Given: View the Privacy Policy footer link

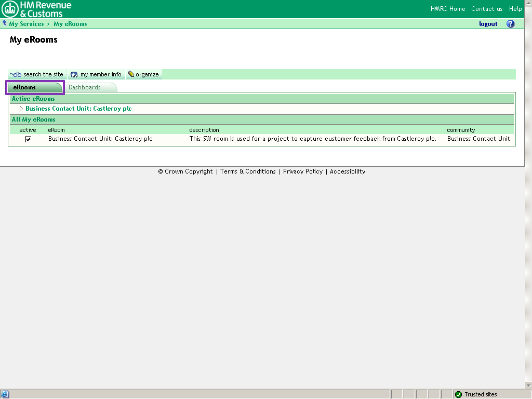Looking at the screenshot, I should (303, 171).
